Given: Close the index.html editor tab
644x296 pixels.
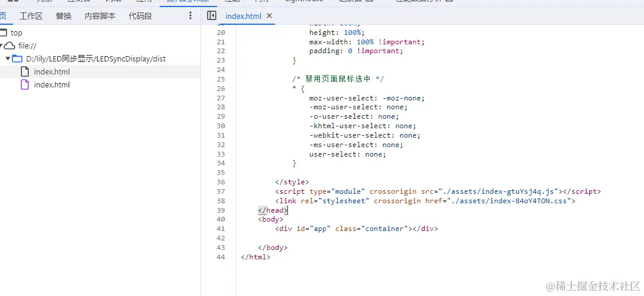Looking at the screenshot, I should point(270,16).
